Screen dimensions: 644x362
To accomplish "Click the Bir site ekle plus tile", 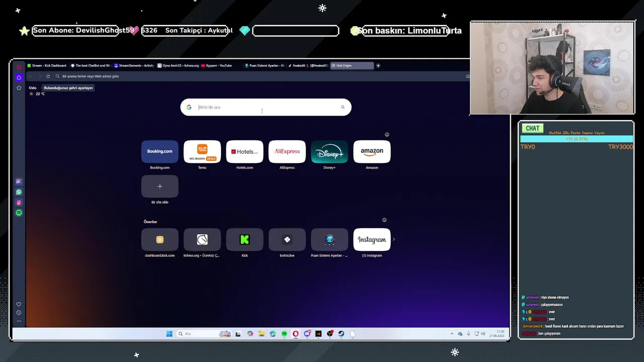I will pos(159,187).
